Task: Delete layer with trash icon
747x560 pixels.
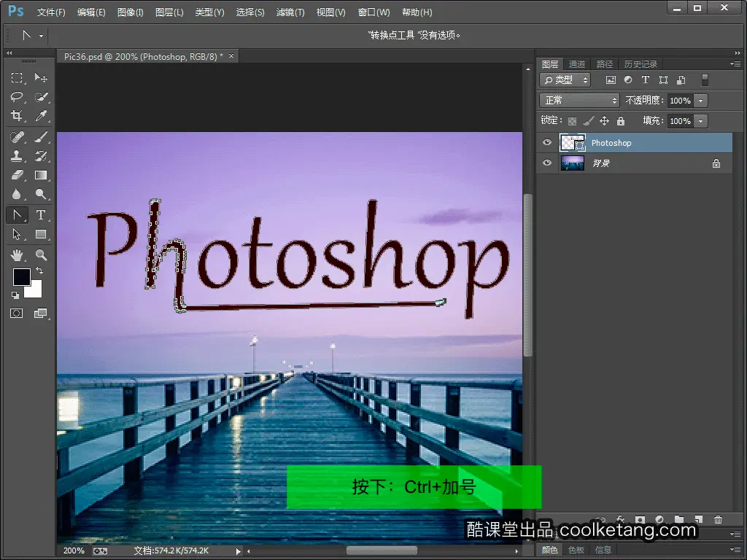Action: tap(718, 519)
